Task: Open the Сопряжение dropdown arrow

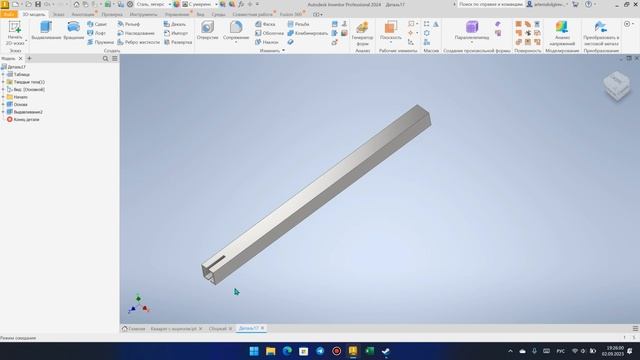Action: pyautogui.click(x=236, y=42)
